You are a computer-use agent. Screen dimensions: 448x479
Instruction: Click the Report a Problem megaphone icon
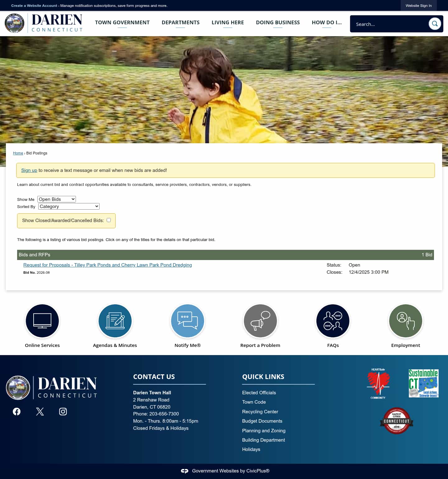(x=260, y=321)
